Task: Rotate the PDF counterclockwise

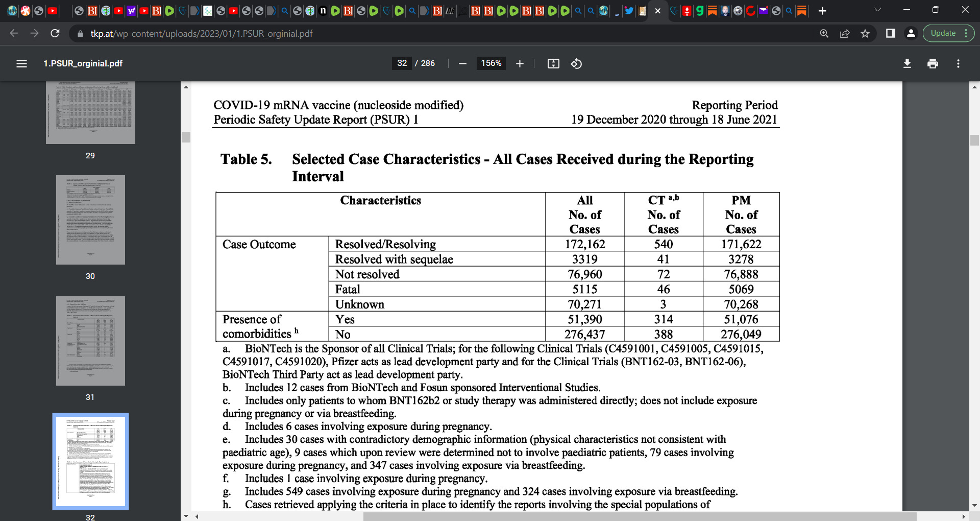Action: 576,63
